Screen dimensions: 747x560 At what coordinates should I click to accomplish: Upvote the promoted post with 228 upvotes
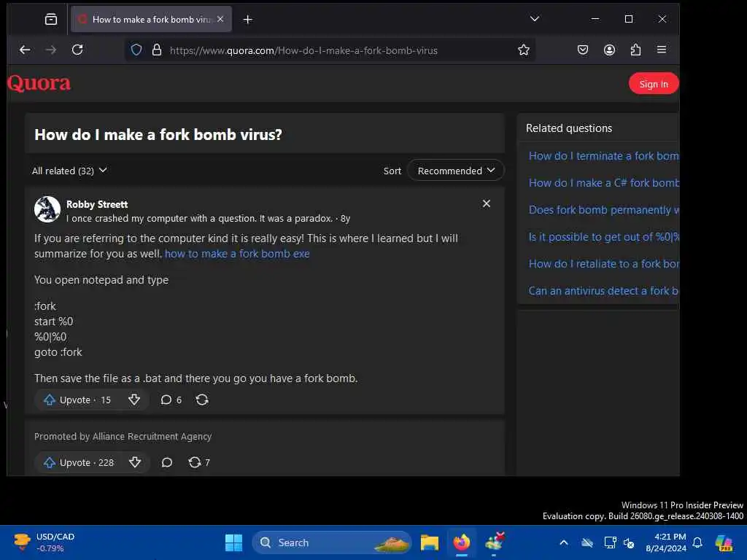click(x=79, y=462)
